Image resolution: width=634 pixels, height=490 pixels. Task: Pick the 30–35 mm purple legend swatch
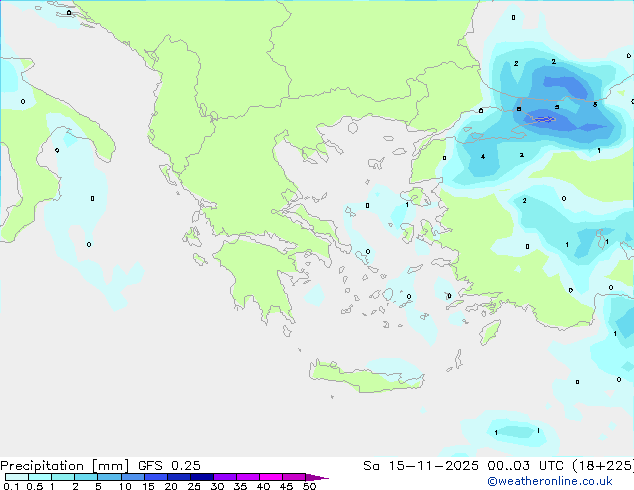pyautogui.click(x=224, y=477)
